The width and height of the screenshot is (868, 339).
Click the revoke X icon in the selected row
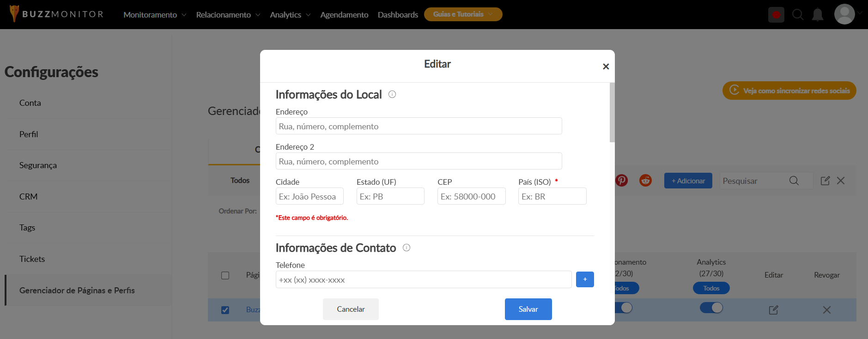pyautogui.click(x=826, y=310)
